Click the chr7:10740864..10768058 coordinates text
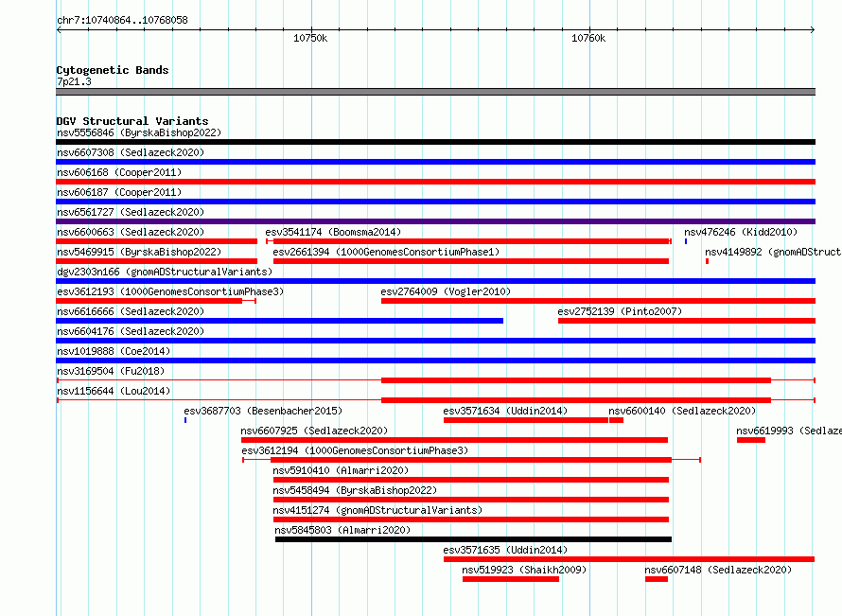 (x=122, y=21)
